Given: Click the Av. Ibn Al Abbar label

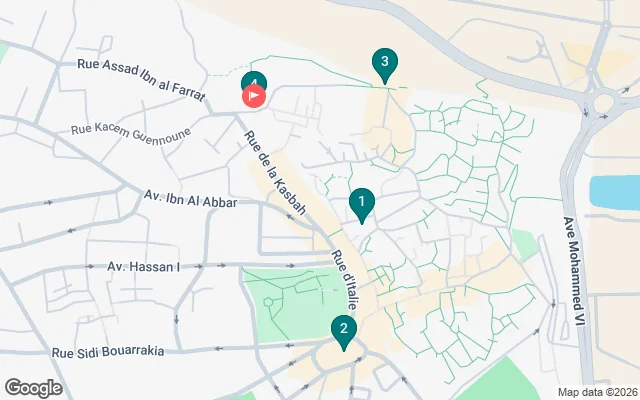Looking at the screenshot, I should (x=190, y=199).
